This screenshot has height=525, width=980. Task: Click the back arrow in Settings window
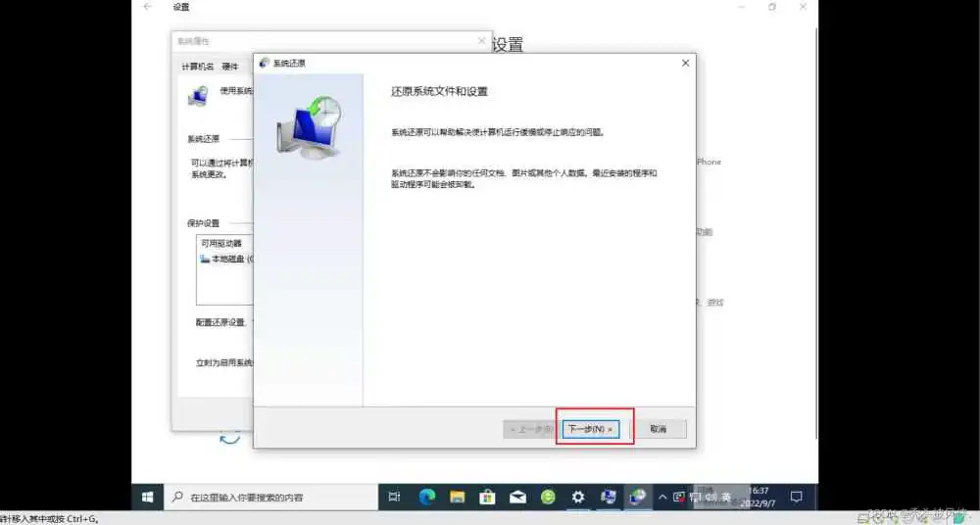tap(148, 6)
